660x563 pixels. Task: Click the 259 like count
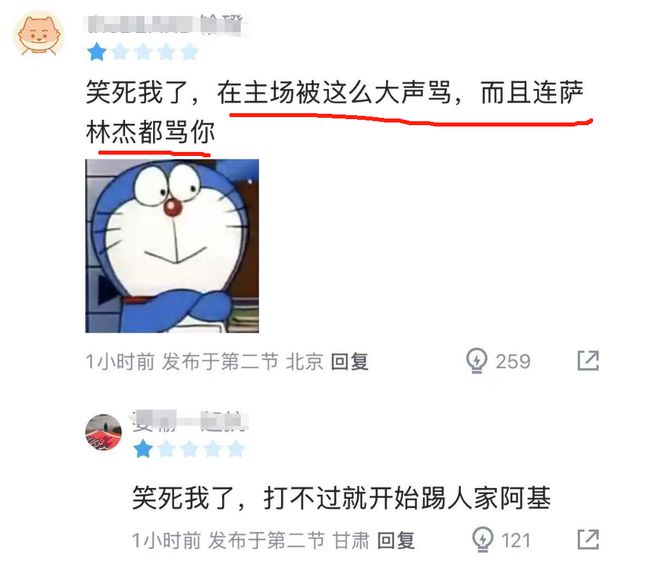(x=513, y=361)
